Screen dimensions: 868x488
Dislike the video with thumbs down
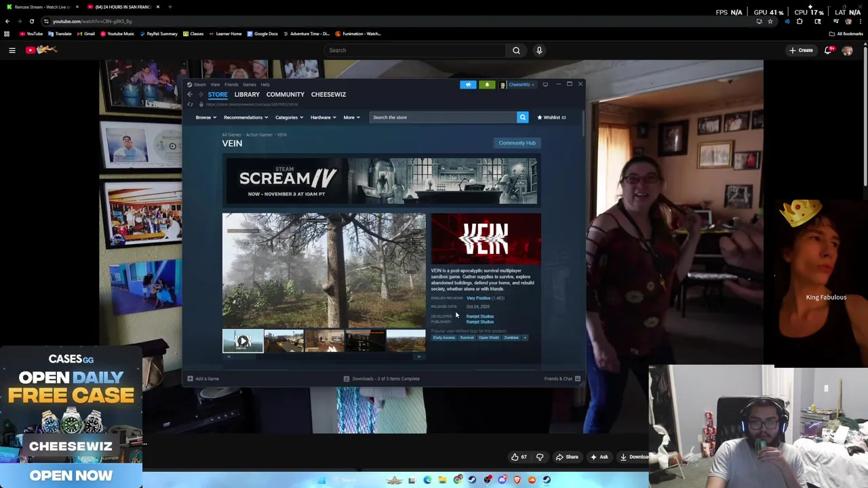click(x=540, y=457)
